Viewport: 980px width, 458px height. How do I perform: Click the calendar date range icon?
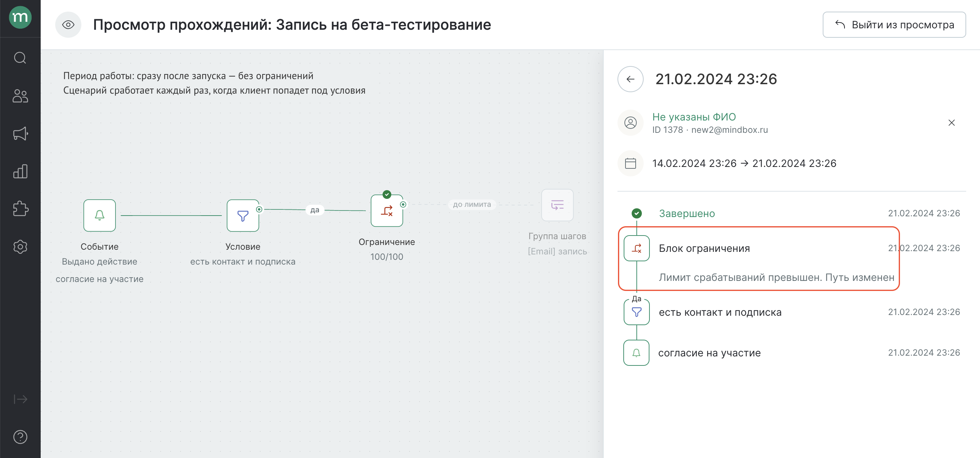630,163
